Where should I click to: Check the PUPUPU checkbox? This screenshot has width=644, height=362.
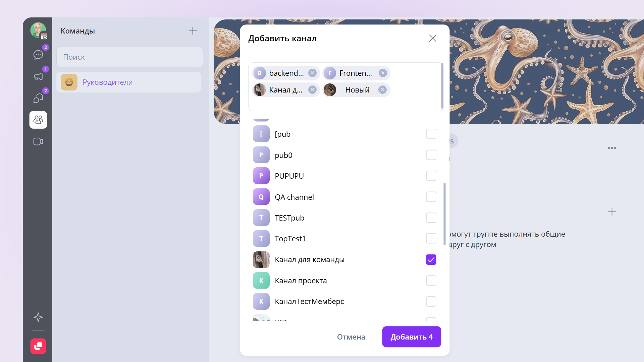pyautogui.click(x=431, y=176)
